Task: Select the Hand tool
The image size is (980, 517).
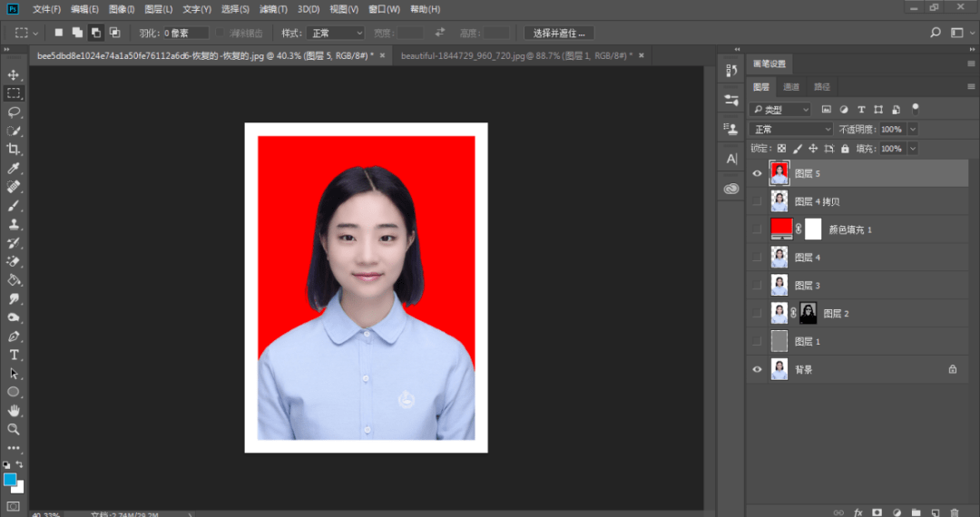Action: [13, 411]
